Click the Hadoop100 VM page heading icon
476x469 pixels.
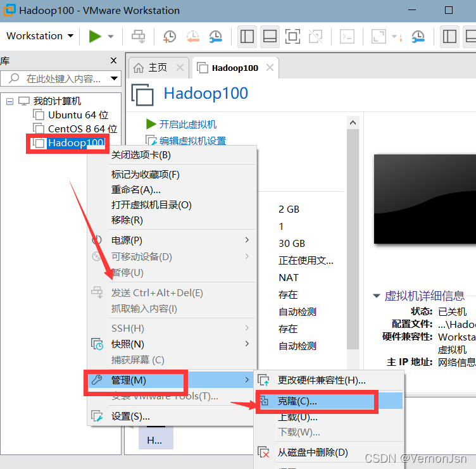142,95
